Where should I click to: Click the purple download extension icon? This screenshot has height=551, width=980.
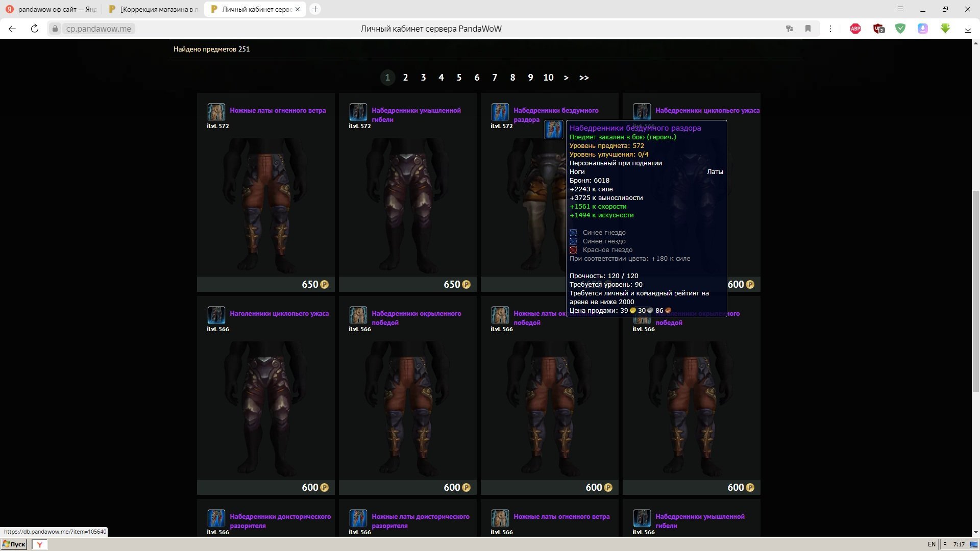[x=923, y=29]
